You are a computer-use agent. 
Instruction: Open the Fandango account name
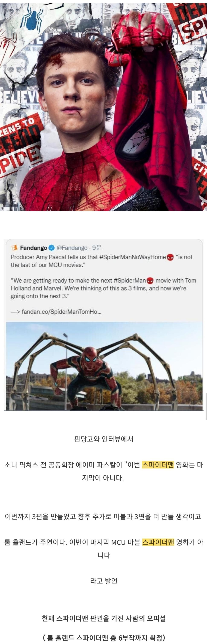tap(33, 248)
